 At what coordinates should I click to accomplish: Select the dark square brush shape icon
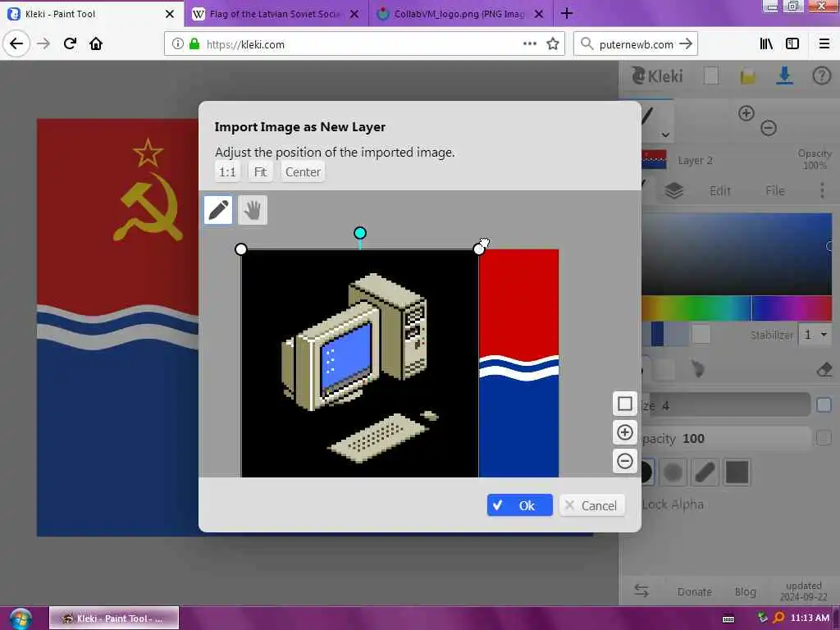[x=737, y=472]
